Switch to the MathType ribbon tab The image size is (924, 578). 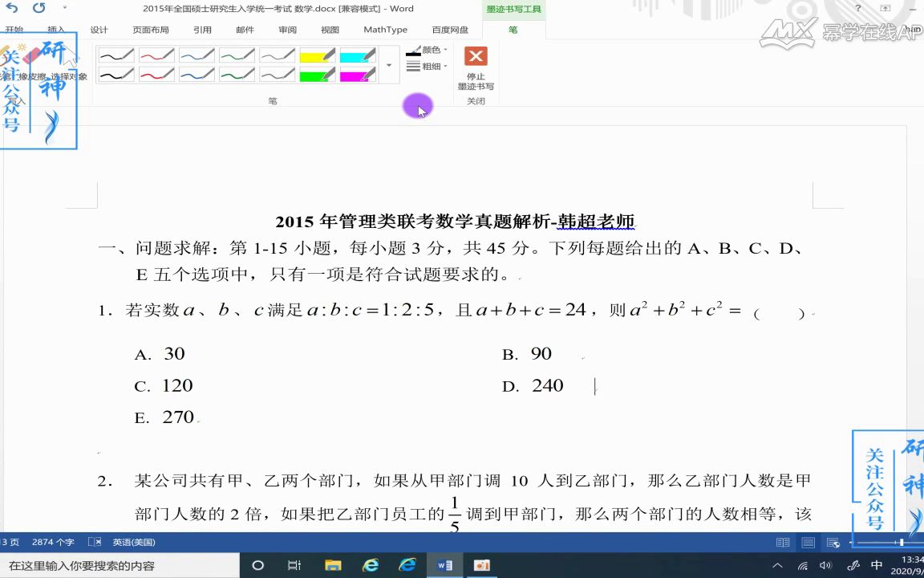(x=385, y=30)
